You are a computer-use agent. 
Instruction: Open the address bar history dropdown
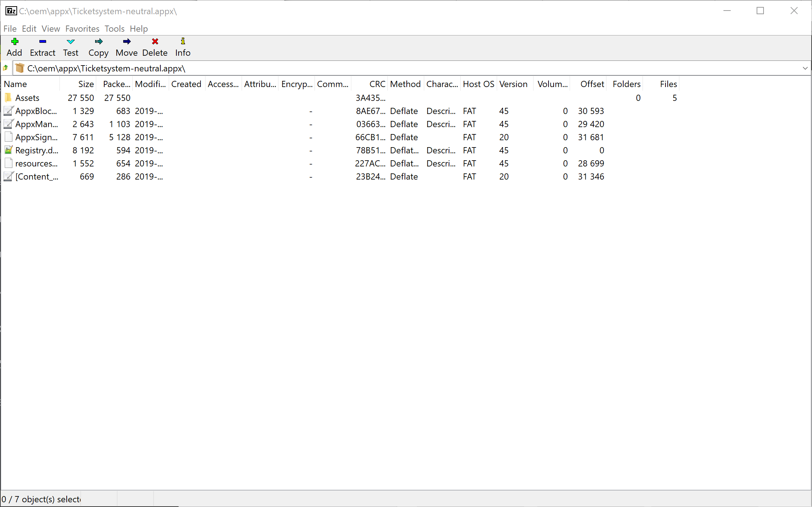804,68
